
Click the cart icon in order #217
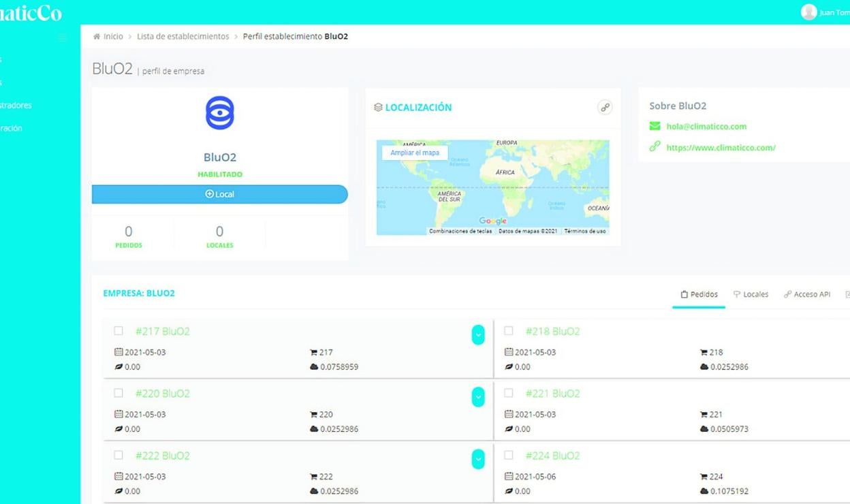click(x=313, y=353)
